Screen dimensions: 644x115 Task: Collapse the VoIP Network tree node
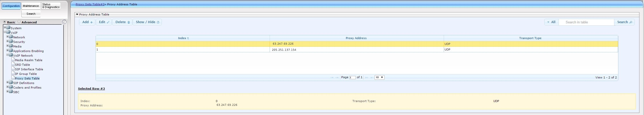[x=7, y=55]
